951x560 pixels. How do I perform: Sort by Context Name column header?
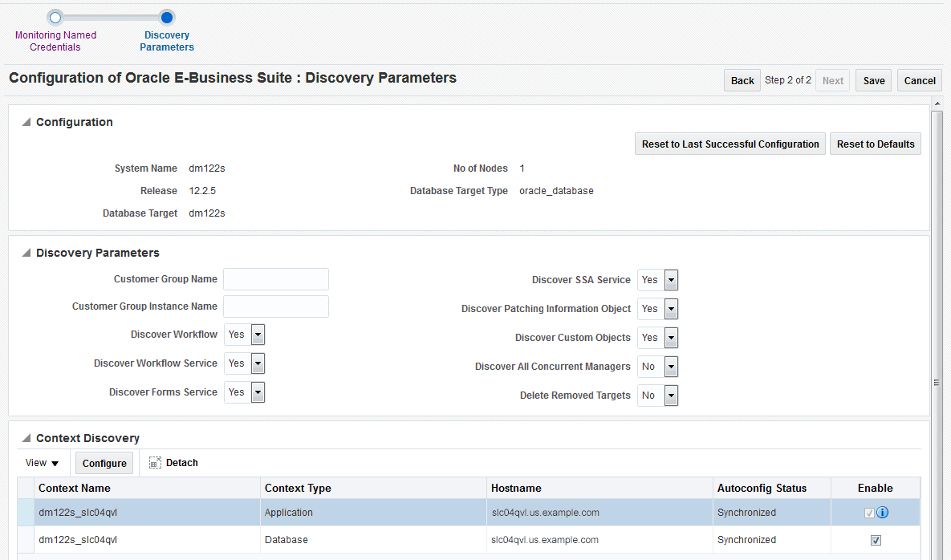[148, 489]
